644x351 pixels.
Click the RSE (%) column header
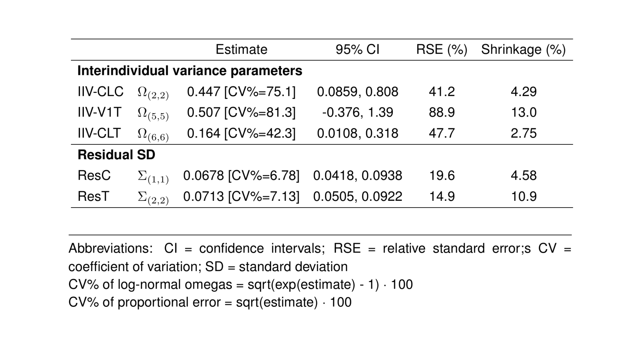[x=441, y=50]
